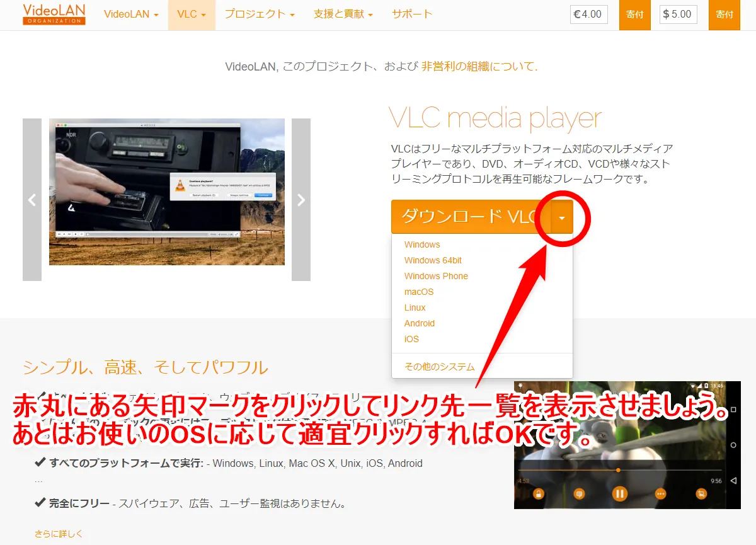Click the VLC macOS screenshot slide
This screenshot has width=756, height=545.
pyautogui.click(x=167, y=192)
